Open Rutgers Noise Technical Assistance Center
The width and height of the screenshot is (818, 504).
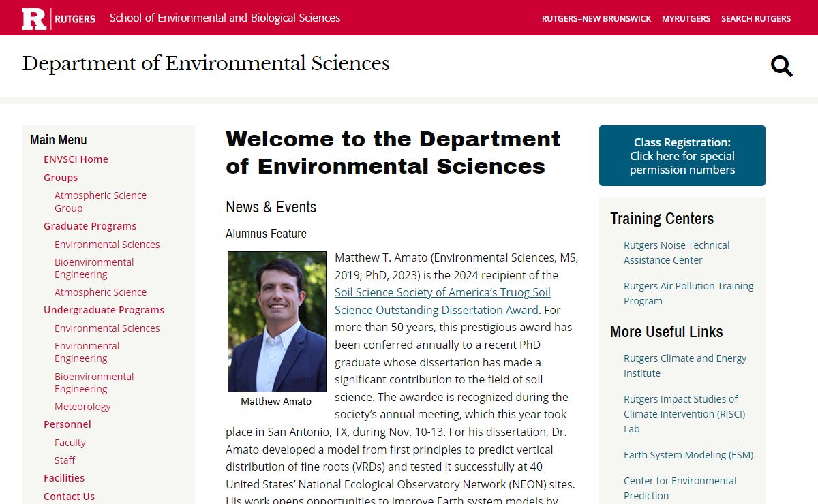(x=676, y=253)
